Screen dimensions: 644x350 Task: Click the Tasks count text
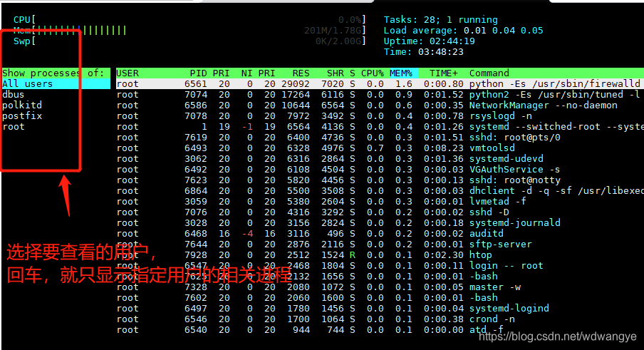pos(440,20)
